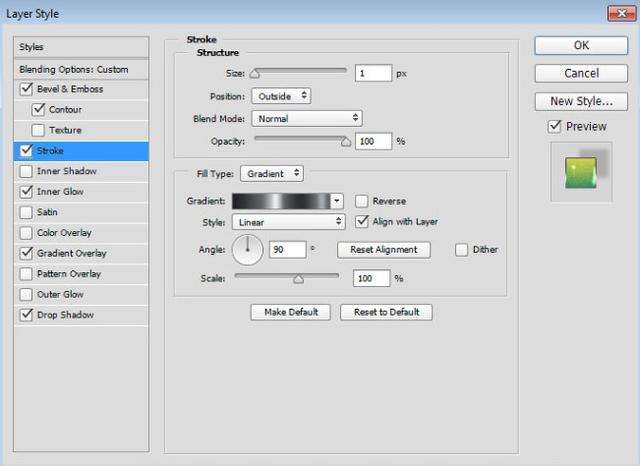640x466 pixels.
Task: Click the angle dial control
Action: pos(248,249)
